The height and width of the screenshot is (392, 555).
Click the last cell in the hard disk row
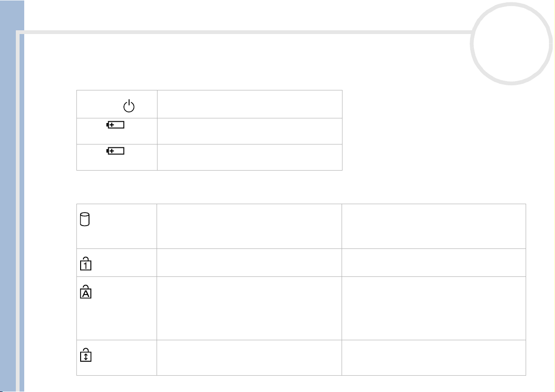point(433,226)
